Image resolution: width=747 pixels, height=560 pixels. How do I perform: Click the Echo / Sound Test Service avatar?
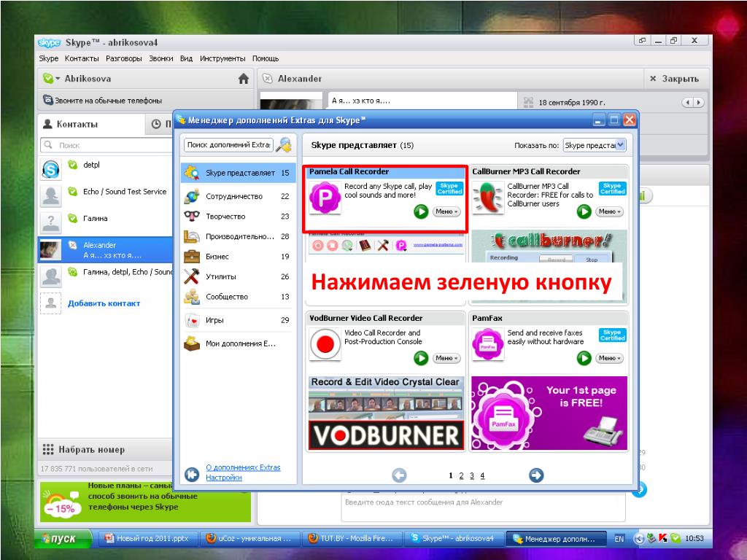pos(50,196)
